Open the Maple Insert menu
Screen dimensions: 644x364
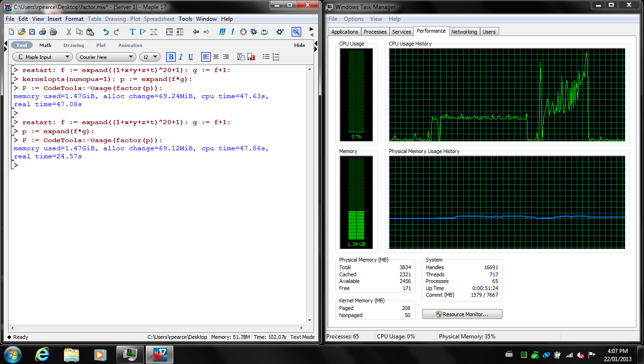(54, 19)
